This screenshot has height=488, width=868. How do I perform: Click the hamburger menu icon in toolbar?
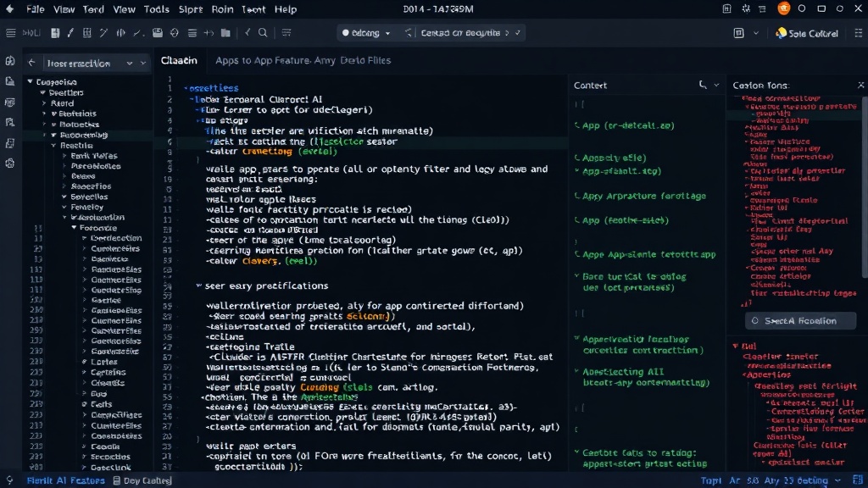[10, 33]
